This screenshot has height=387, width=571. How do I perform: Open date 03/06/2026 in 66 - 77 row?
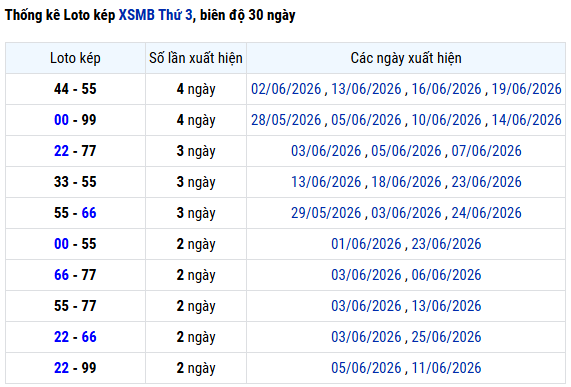click(366, 275)
